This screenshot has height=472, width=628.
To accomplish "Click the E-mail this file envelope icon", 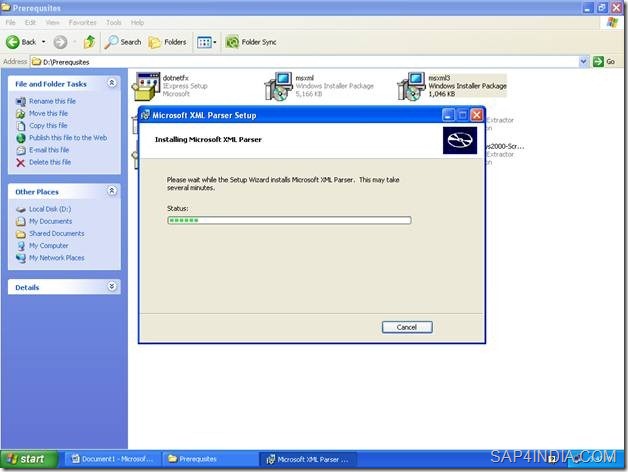I will click(21, 150).
